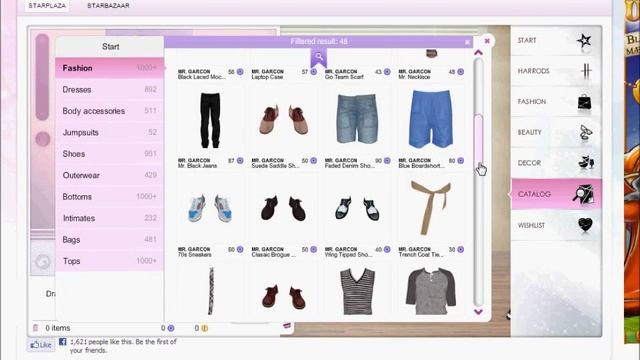Image resolution: width=640 pixels, height=360 pixels.
Task: Click the Black Laced Moc... item label
Action: 202,77
